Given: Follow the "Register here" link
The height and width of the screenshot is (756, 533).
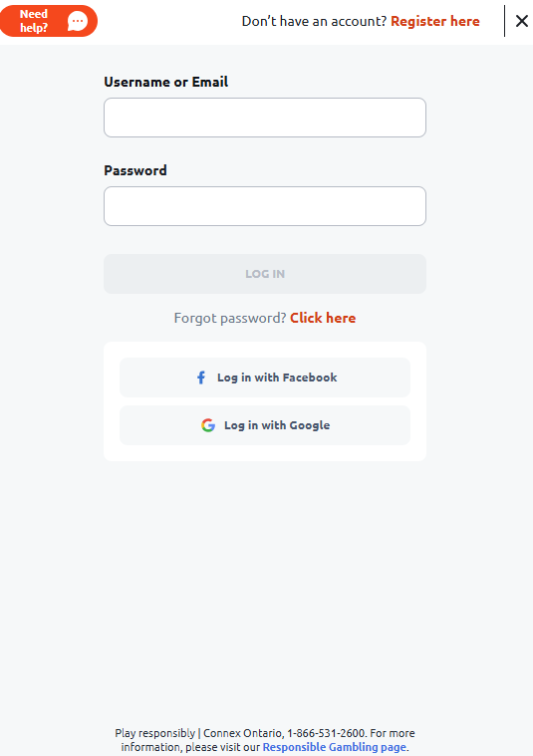Looking at the screenshot, I should (x=435, y=21).
